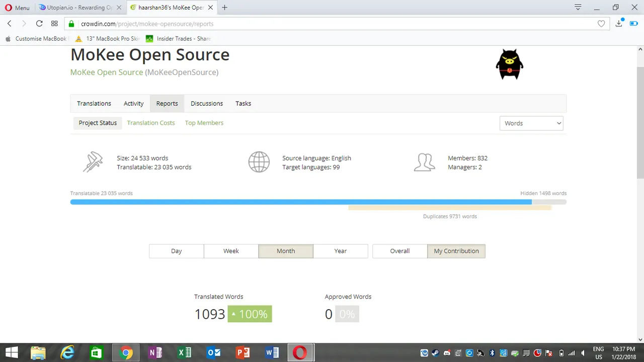644x362 pixels.
Task: Check the battery status tray icon
Action: coord(561,353)
